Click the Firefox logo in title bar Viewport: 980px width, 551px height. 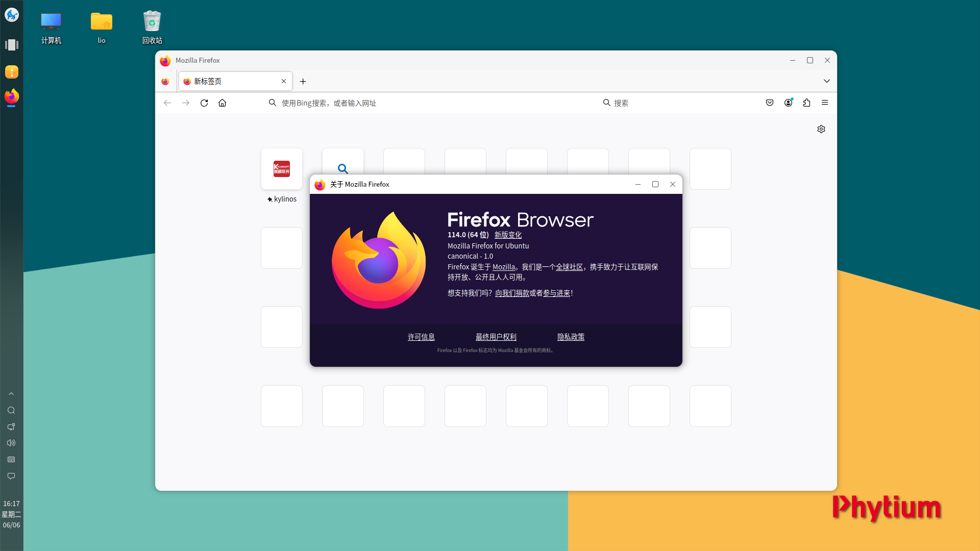click(165, 61)
